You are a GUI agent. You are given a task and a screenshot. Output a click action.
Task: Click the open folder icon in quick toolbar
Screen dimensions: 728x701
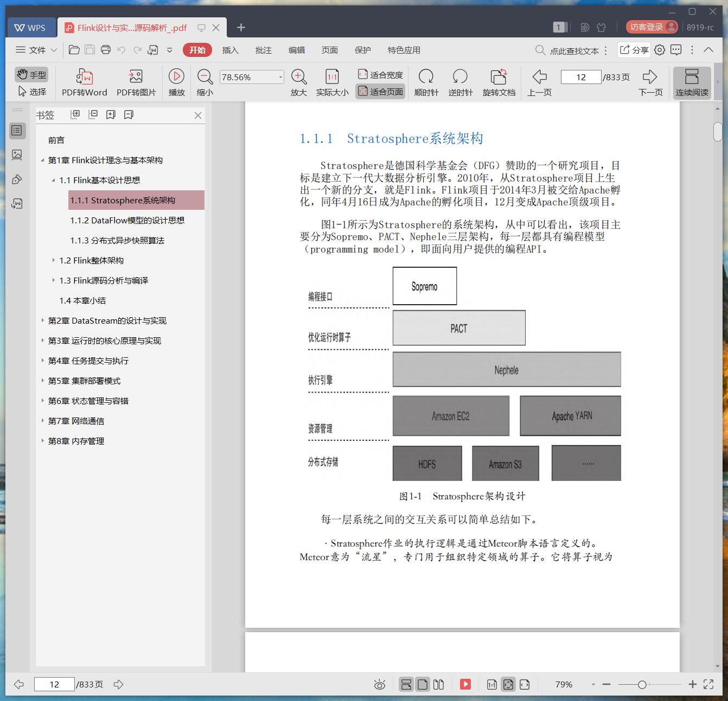[x=74, y=50]
